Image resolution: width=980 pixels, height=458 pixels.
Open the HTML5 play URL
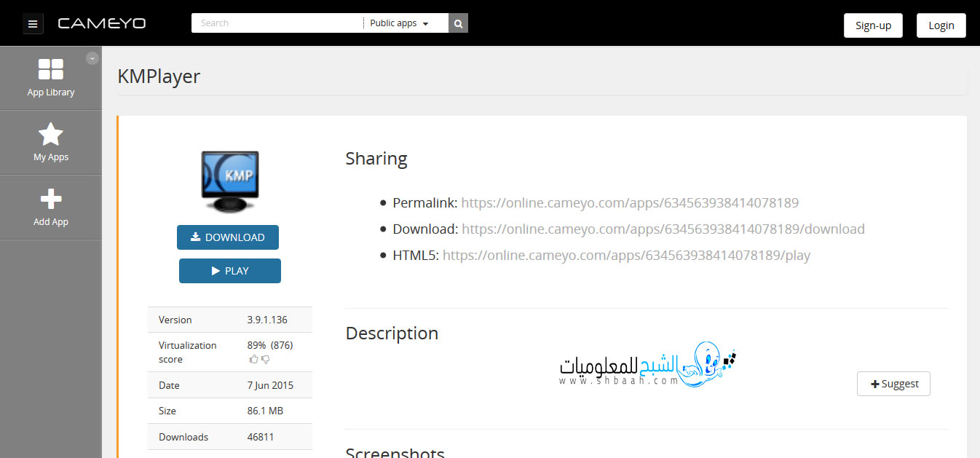[626, 255]
